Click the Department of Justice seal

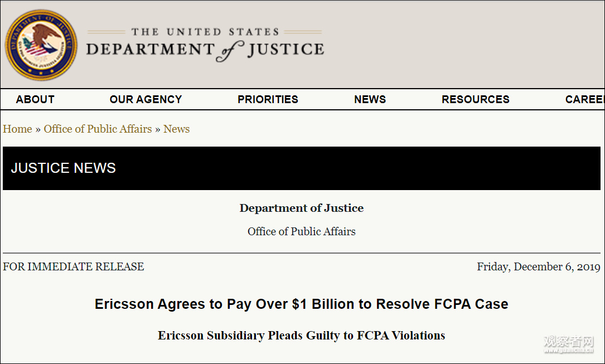click(41, 45)
